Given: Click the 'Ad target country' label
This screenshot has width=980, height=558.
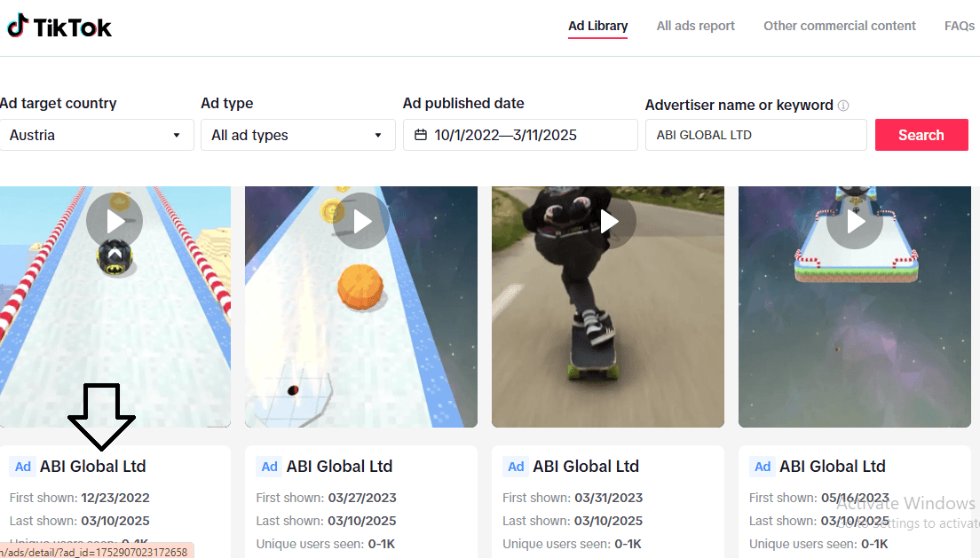Looking at the screenshot, I should click(x=58, y=103).
